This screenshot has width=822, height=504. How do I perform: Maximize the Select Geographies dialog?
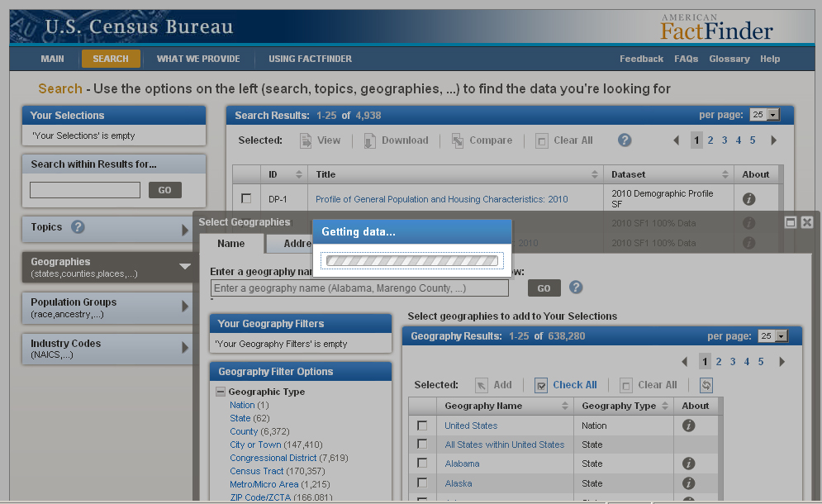791,222
